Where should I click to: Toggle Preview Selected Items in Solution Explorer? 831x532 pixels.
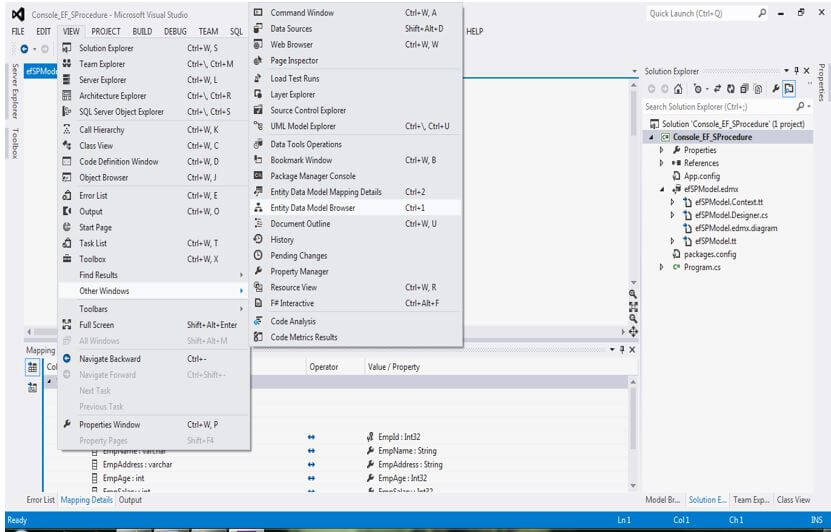(789, 89)
